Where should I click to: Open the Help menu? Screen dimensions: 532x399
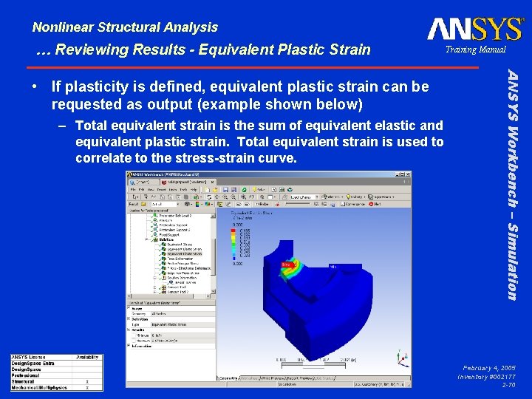point(194,190)
